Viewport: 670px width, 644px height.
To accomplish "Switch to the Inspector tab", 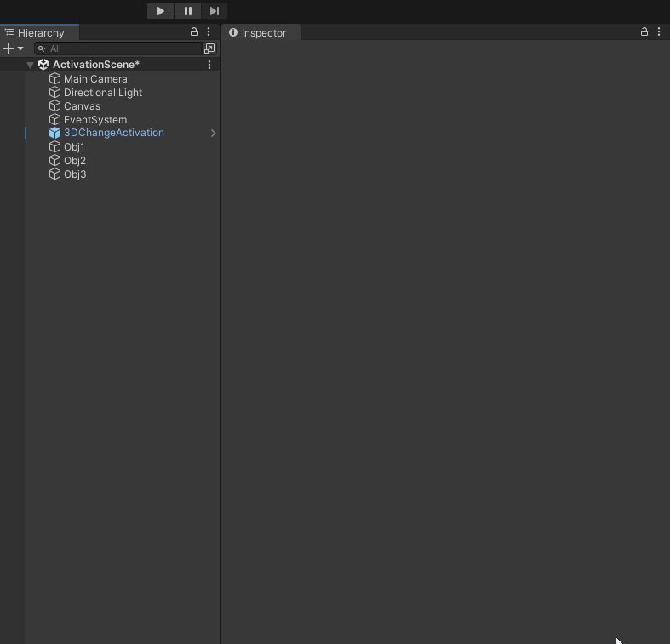I will tap(261, 33).
